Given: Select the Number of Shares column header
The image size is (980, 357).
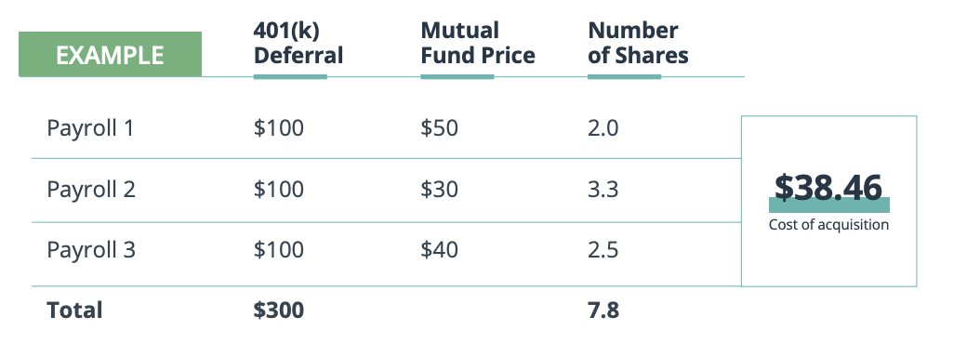Looking at the screenshot, I should [638, 43].
